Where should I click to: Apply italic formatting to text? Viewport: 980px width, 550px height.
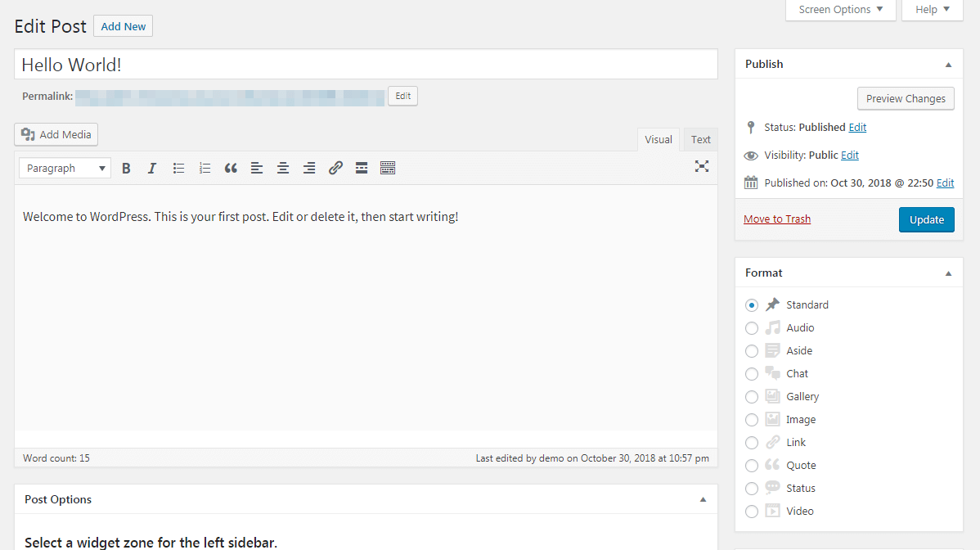coord(152,168)
